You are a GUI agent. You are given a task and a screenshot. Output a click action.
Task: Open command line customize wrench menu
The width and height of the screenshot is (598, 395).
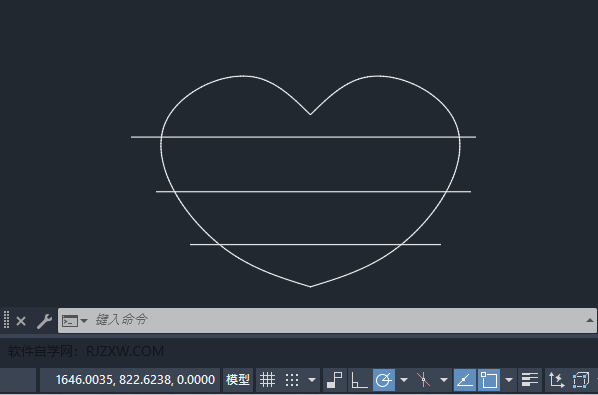(44, 321)
